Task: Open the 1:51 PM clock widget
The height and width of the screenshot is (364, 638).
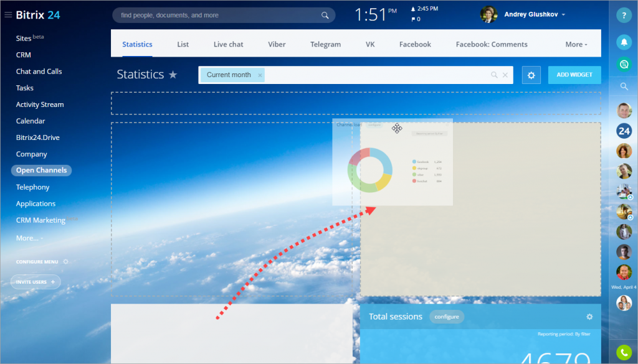Action: point(376,15)
